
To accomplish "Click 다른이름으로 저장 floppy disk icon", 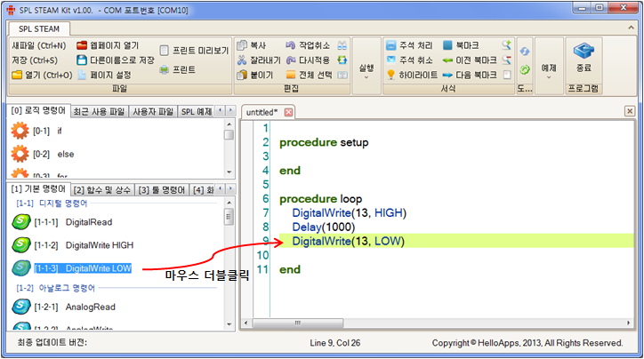I will 82,60.
